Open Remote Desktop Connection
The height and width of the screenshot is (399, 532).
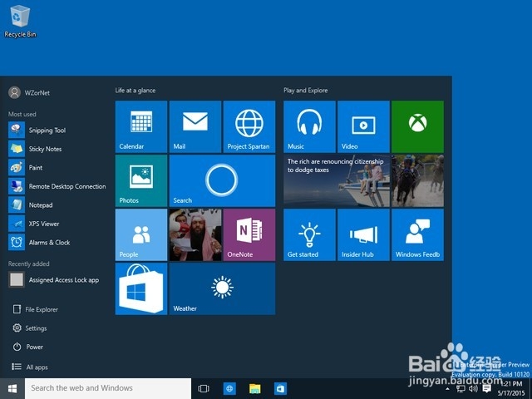click(57, 186)
